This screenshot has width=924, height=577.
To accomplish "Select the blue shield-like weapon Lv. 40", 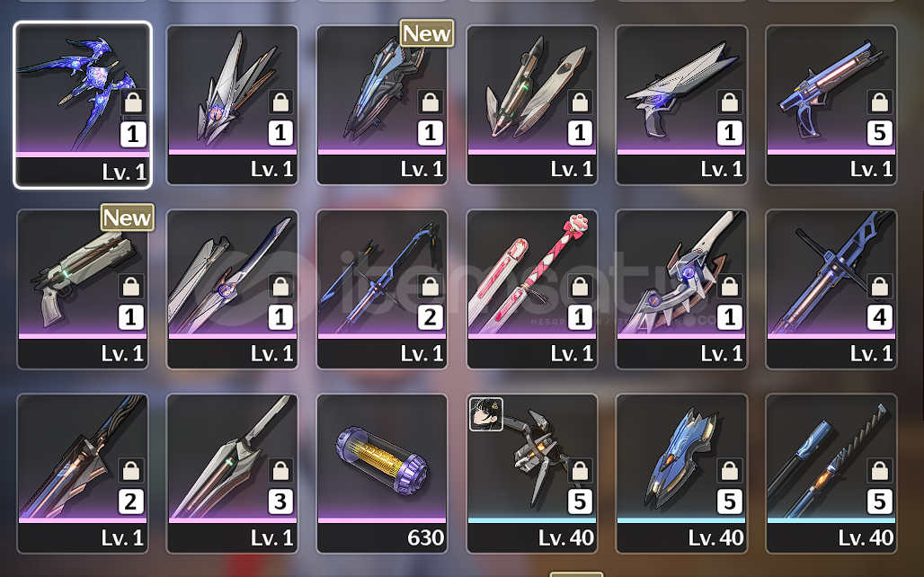I will click(681, 474).
